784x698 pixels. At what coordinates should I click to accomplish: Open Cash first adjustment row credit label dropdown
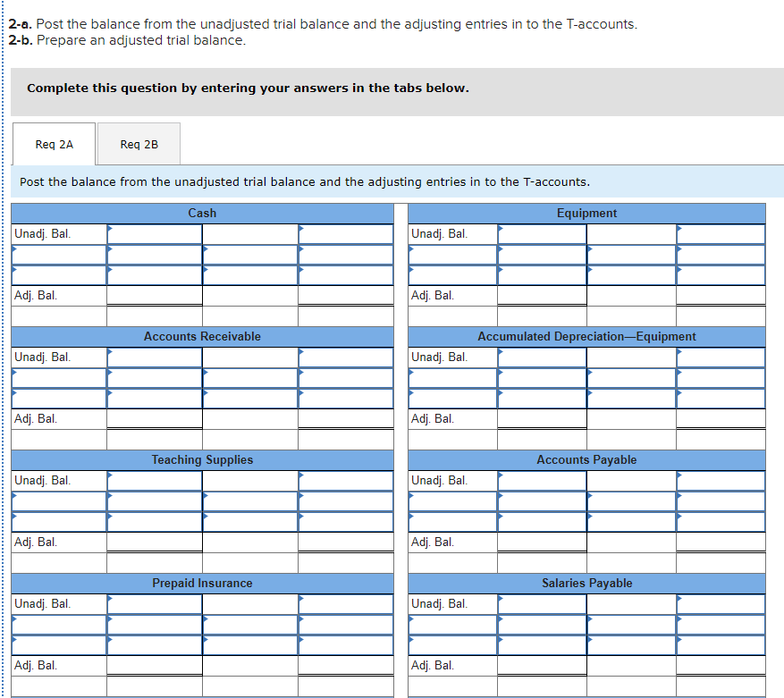click(x=250, y=255)
